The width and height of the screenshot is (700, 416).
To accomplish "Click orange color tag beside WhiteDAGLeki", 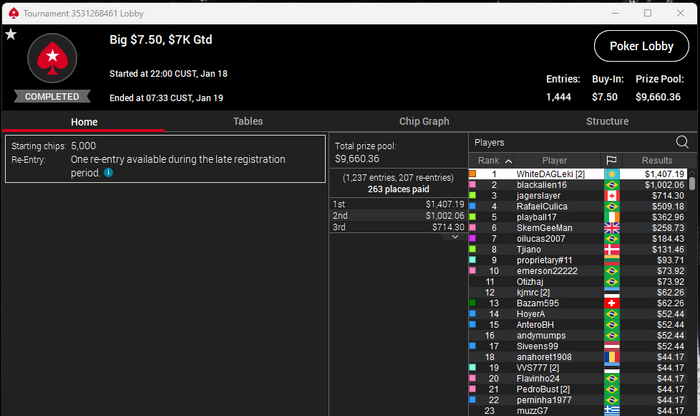I will (472, 174).
